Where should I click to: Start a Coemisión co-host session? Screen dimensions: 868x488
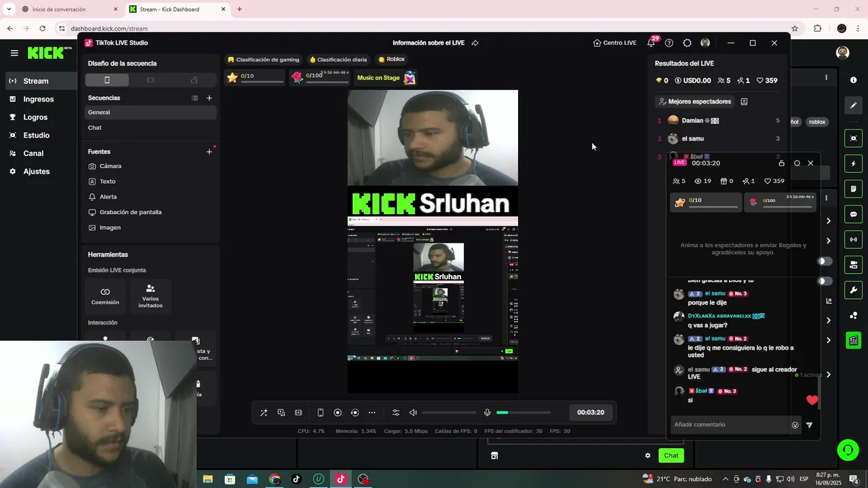pos(105,296)
